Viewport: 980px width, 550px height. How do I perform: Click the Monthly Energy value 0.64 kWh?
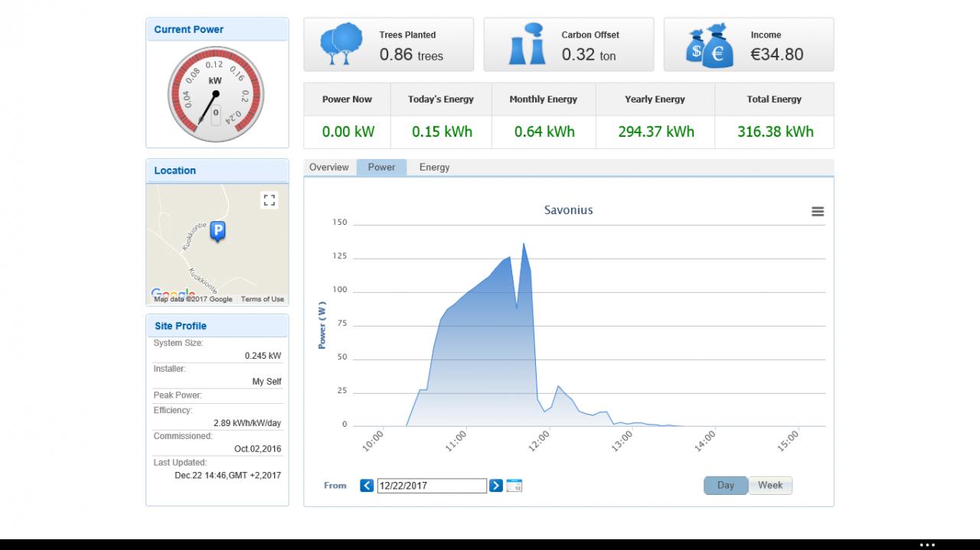[544, 132]
